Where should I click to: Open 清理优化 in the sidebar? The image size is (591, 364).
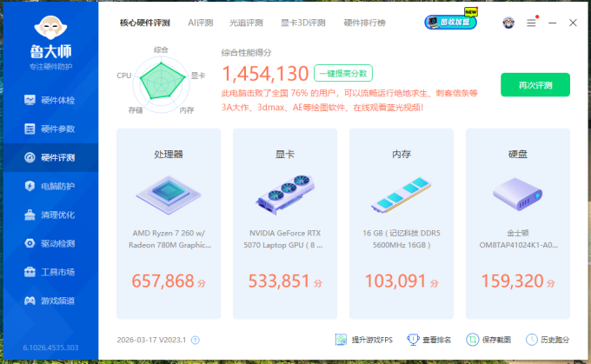(50, 215)
